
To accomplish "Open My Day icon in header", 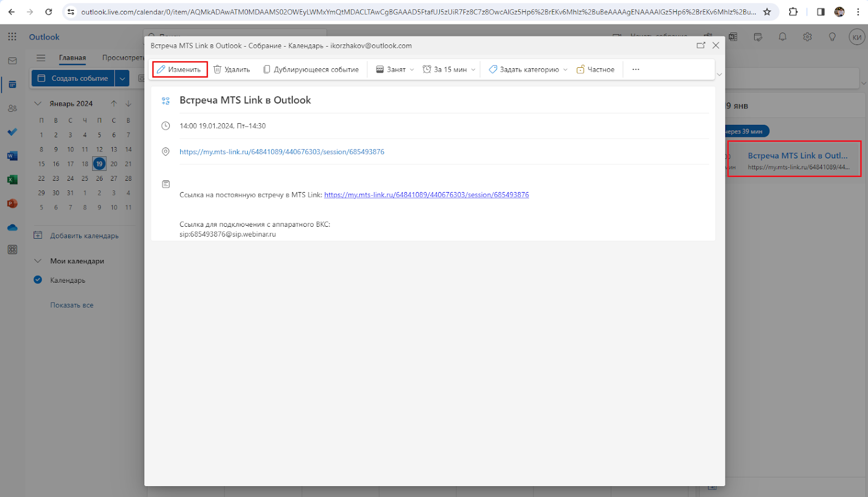I will pos(758,37).
